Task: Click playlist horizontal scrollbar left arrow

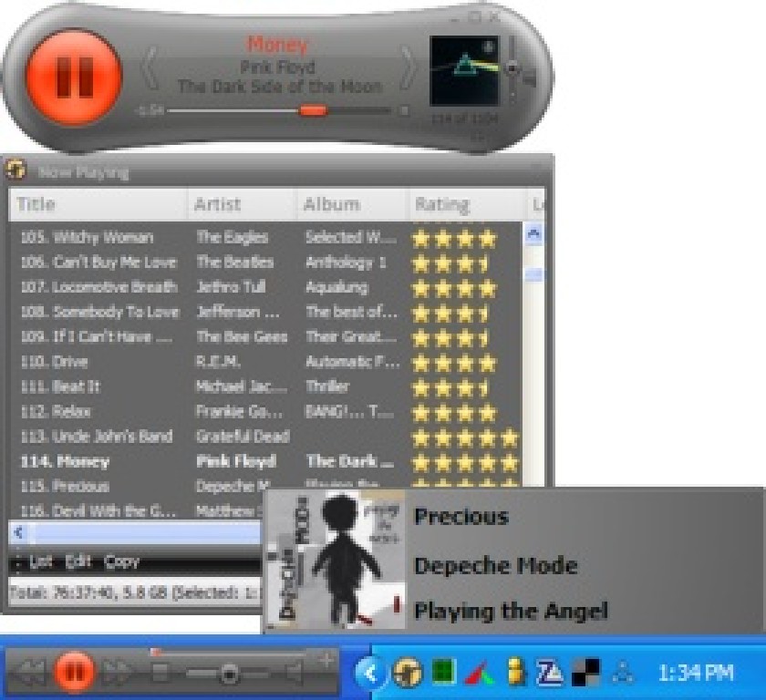Action: 18,531
